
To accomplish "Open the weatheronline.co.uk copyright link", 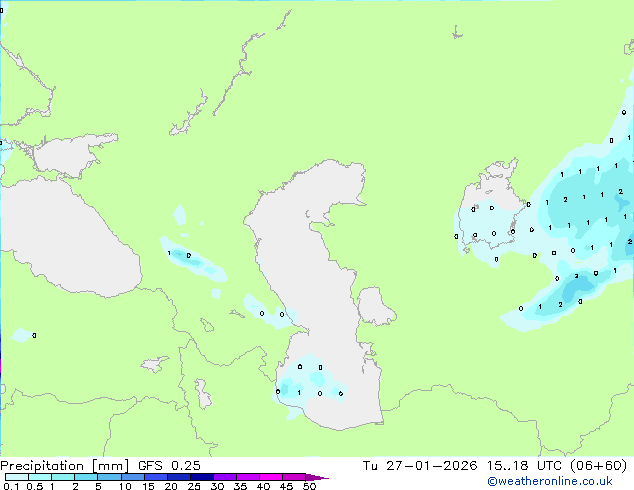I will click(549, 481).
